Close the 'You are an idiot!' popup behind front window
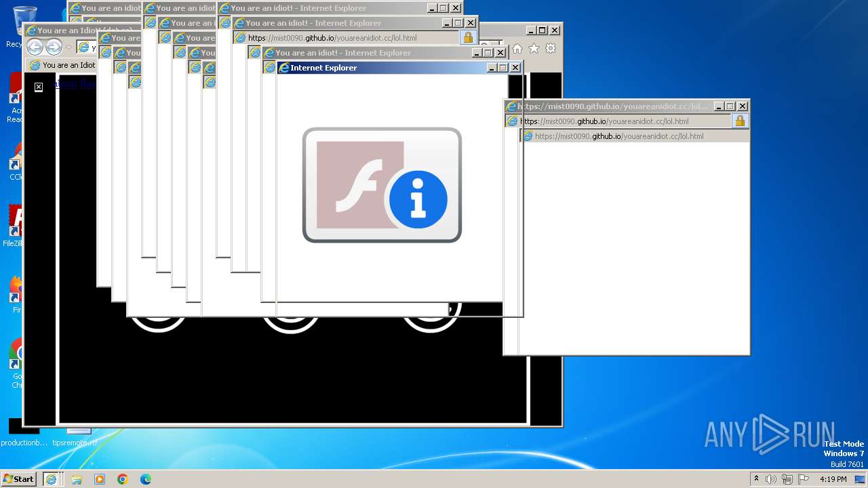This screenshot has height=488, width=868. coord(500,53)
